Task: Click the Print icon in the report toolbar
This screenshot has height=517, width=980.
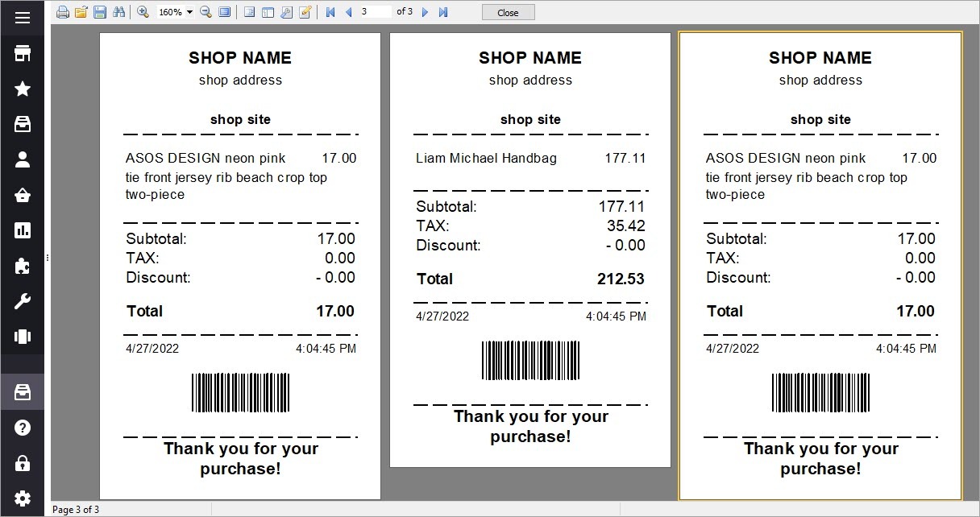Action: tap(63, 12)
